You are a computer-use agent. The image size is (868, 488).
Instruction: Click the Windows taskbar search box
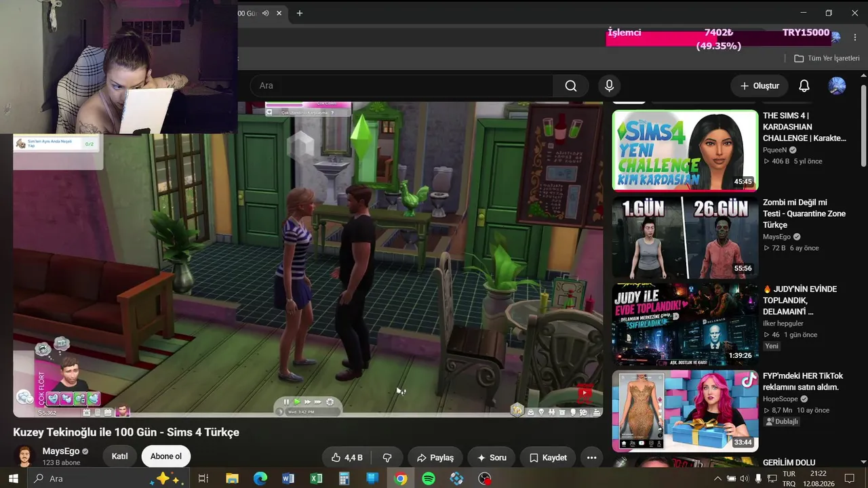(x=107, y=479)
